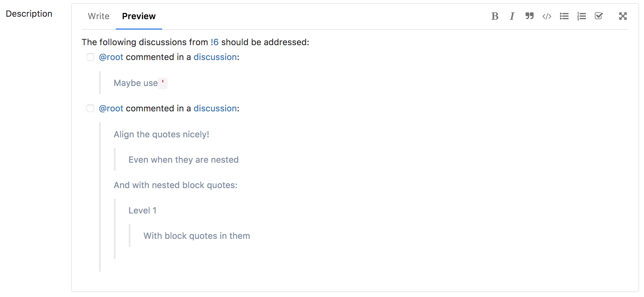Select the highlighted apostrophe code snippet
Viewport: 644px width, 297px height.
click(x=163, y=83)
